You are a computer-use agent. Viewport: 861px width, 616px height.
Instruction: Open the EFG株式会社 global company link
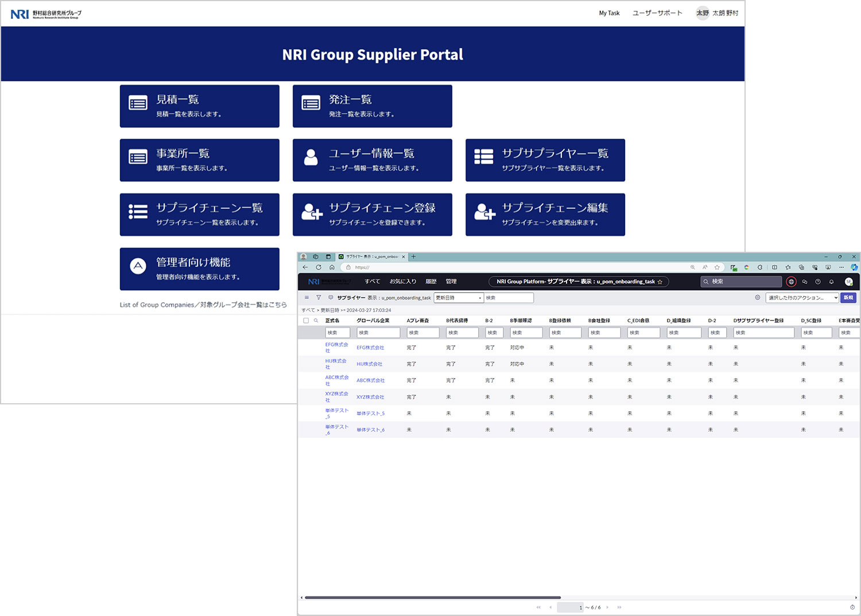click(370, 348)
